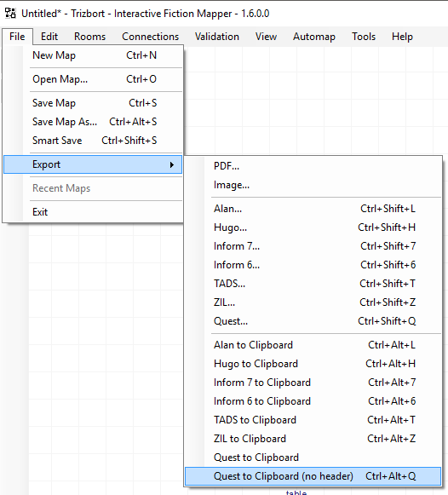Export the map as PDF...
Screen dimensions: 448x495
point(313,166)
